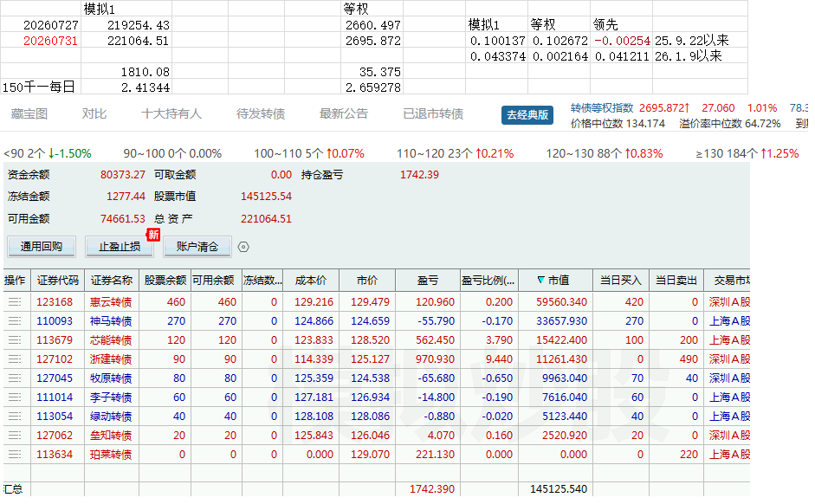Sort by 当日卖出 column header
Screen dimensions: 815x504
(676, 281)
